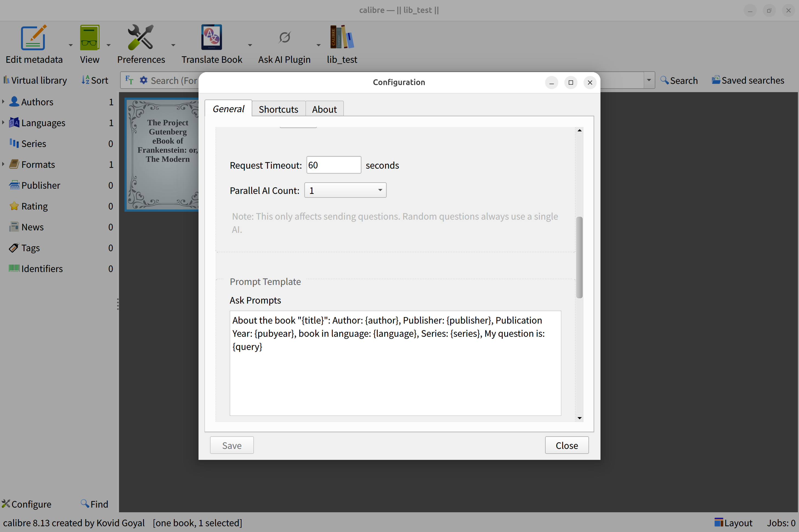The width and height of the screenshot is (799, 532).
Task: Expand the Formats category
Action: pos(3,164)
